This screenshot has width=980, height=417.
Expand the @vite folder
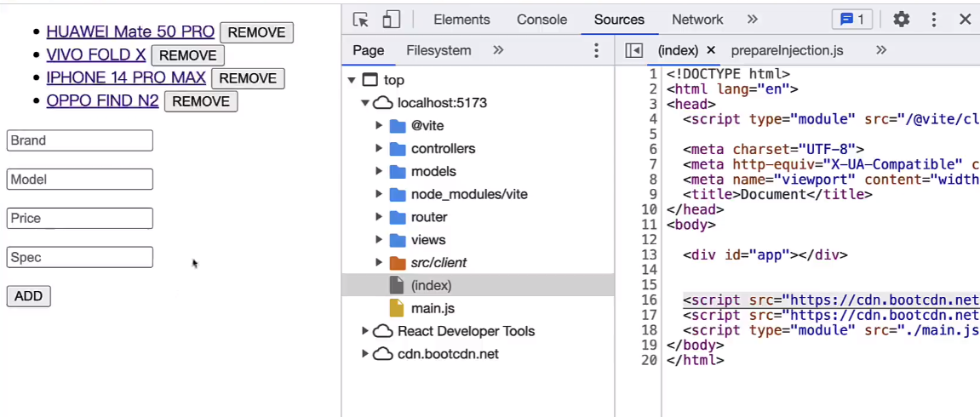[x=379, y=125]
